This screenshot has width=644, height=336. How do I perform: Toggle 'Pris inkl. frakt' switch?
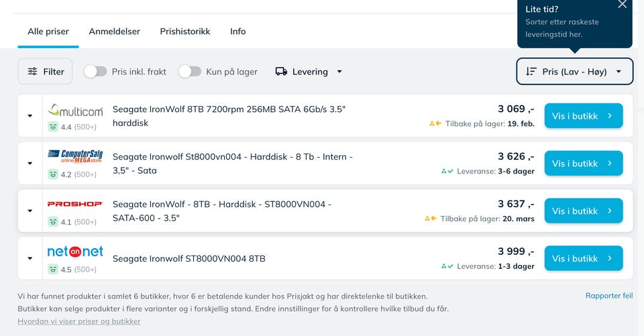95,72
